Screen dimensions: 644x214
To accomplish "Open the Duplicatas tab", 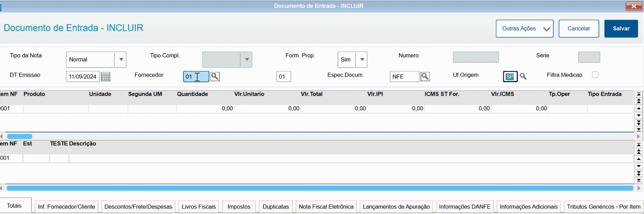I will [276, 207].
